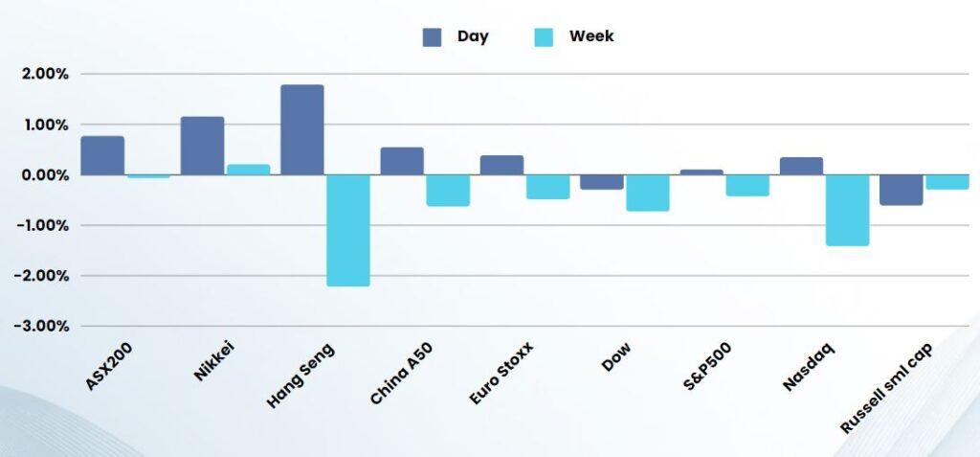The height and width of the screenshot is (457, 980).
Task: Click the -3.00% y-axis label
Action: pos(38,326)
